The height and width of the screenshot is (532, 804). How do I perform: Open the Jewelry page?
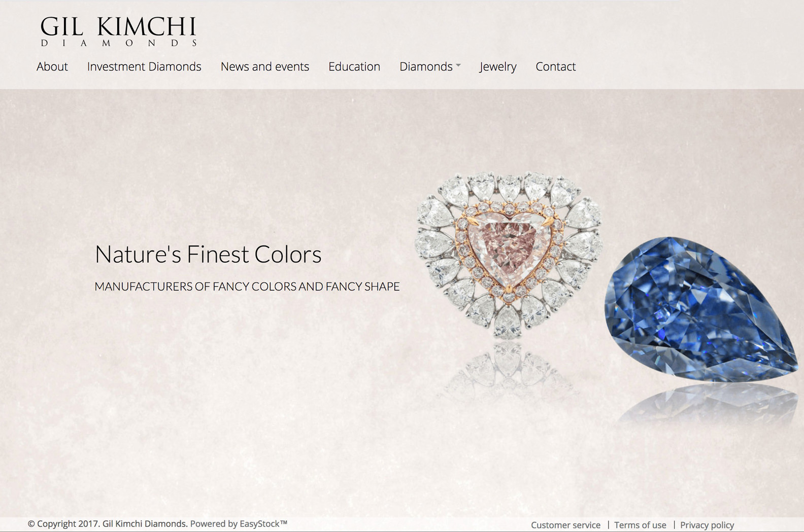coord(498,66)
